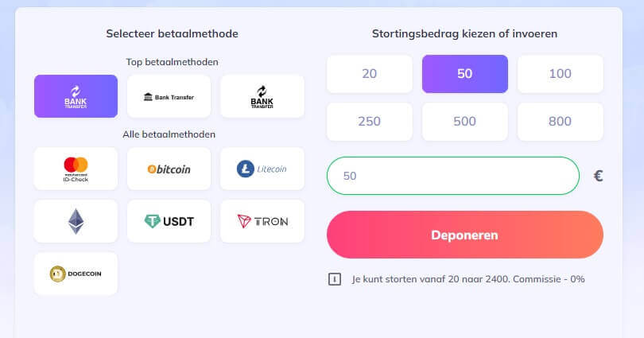The image size is (644, 338).
Task: Select the purple Bank Transfer payment method
Action: [76, 96]
